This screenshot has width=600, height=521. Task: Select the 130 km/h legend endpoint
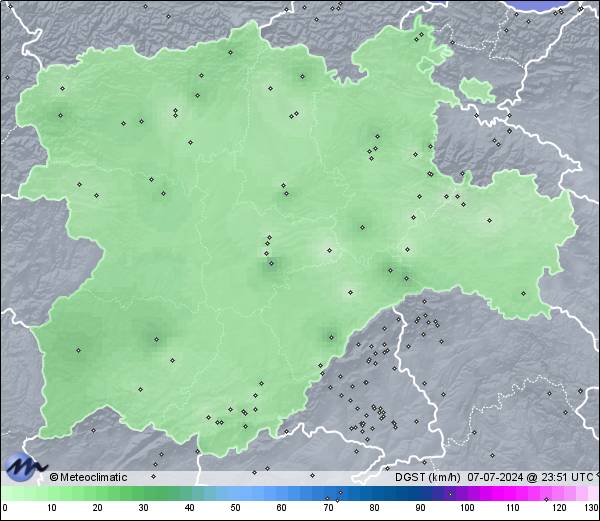tap(592, 508)
